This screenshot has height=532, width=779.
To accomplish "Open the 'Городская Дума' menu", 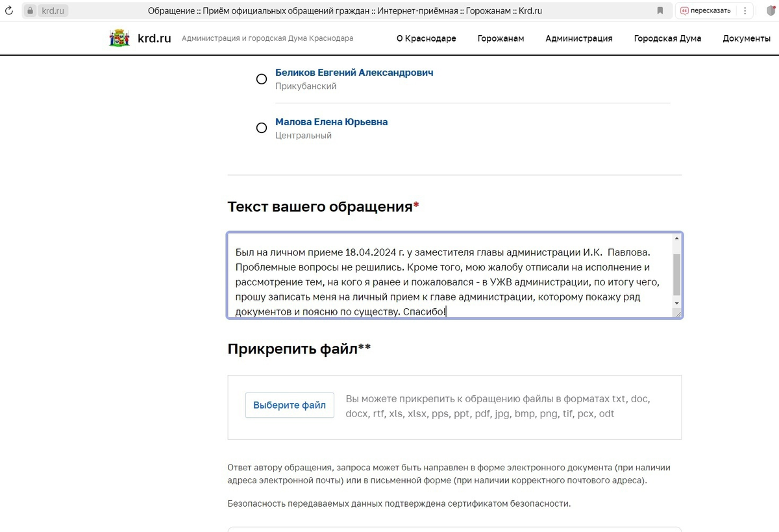I will [x=667, y=38].
